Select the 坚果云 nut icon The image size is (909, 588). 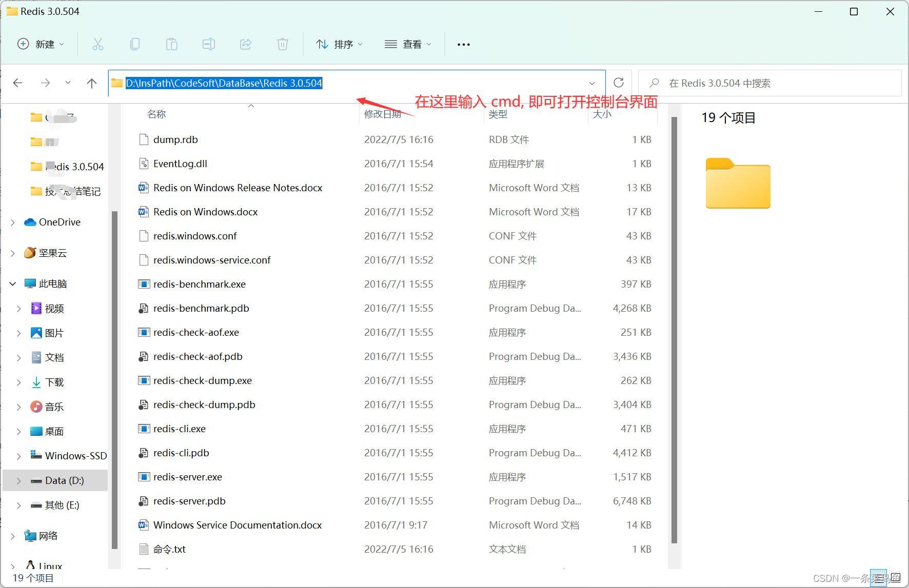[30, 253]
